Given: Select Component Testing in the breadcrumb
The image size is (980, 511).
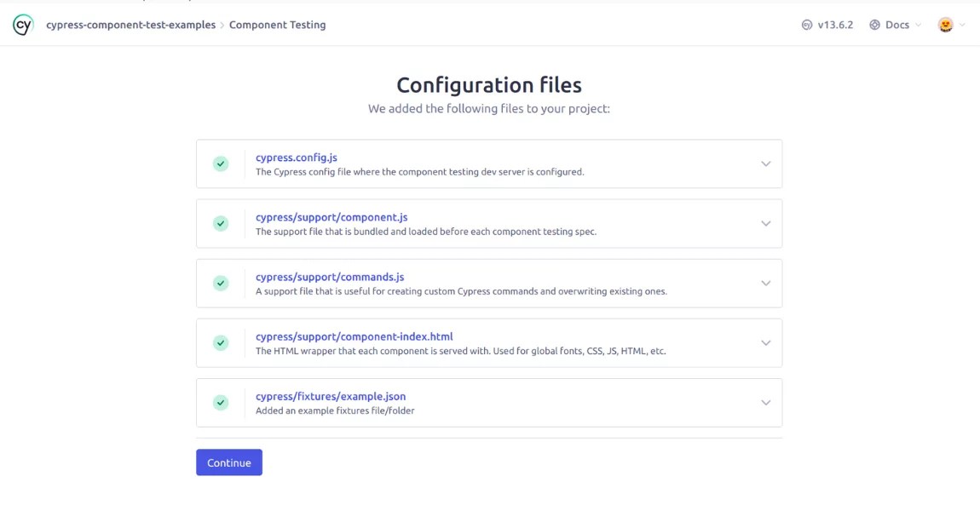Looking at the screenshot, I should [x=277, y=25].
